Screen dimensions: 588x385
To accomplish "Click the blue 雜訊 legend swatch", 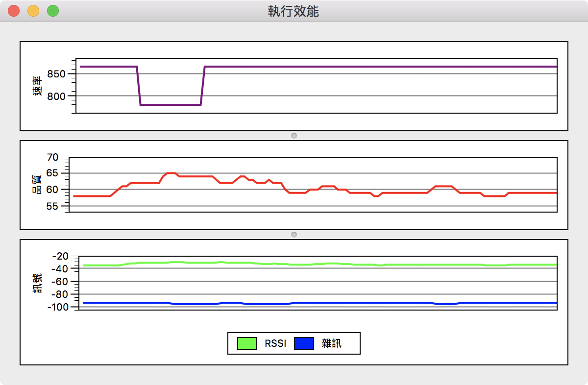I will 304,343.
